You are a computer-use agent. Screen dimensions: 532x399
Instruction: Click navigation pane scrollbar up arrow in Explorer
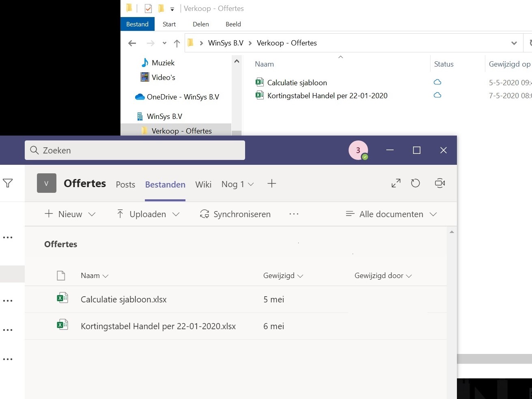coord(237,62)
